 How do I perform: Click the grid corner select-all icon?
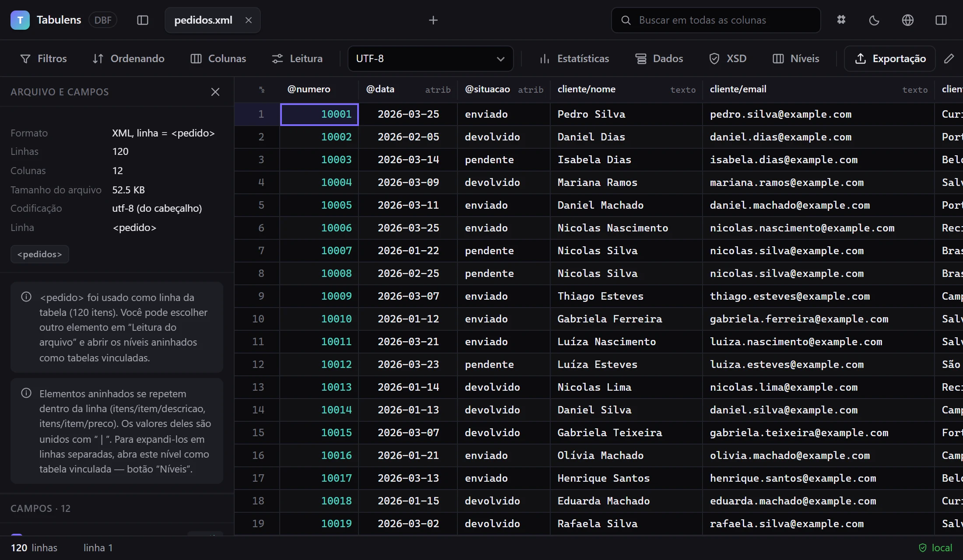point(262,90)
